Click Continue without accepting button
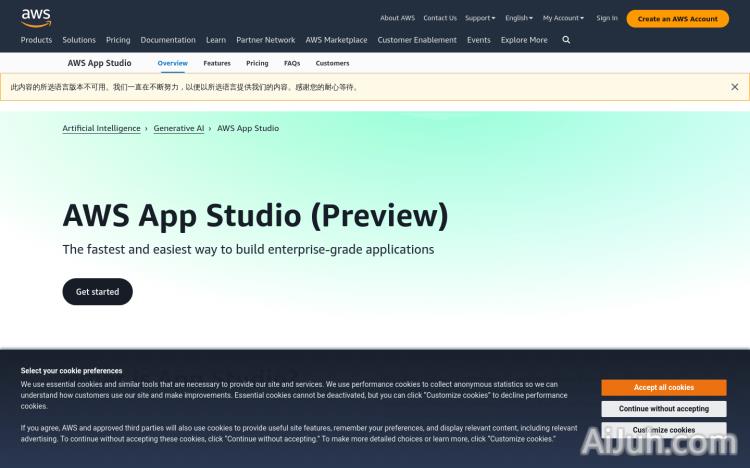The image size is (750, 468). pos(663,409)
